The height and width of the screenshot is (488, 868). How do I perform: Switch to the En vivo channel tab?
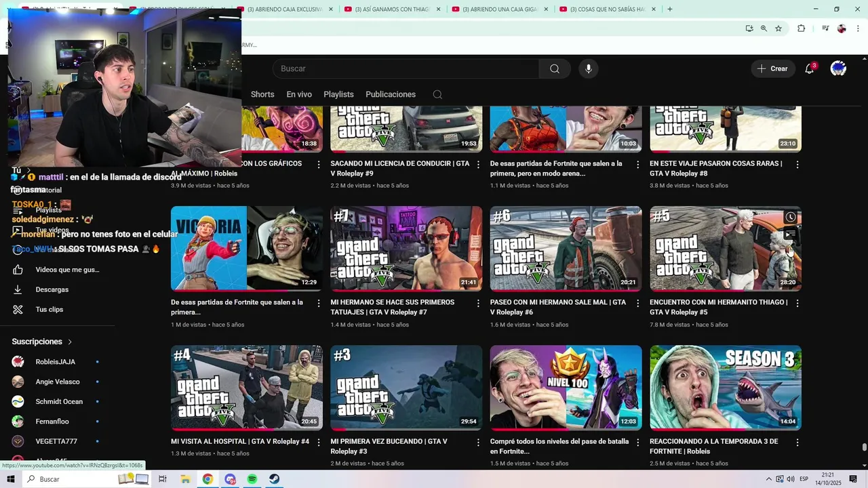point(299,94)
